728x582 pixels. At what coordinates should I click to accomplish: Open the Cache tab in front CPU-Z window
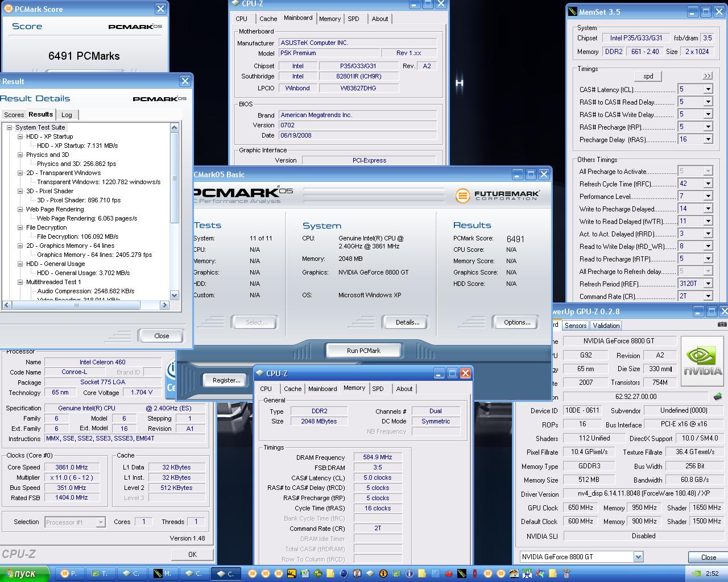[x=292, y=389]
